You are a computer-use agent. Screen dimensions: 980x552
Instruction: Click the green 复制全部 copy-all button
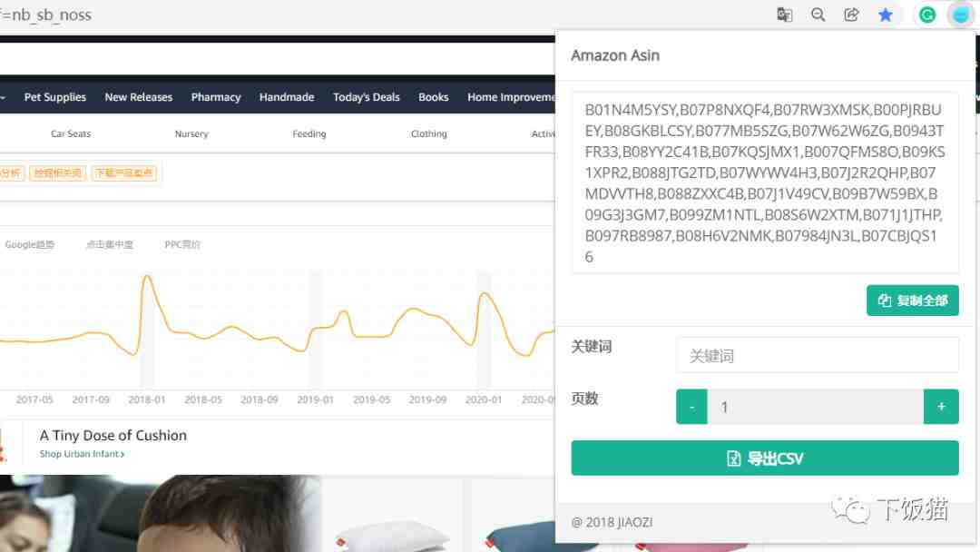click(913, 301)
